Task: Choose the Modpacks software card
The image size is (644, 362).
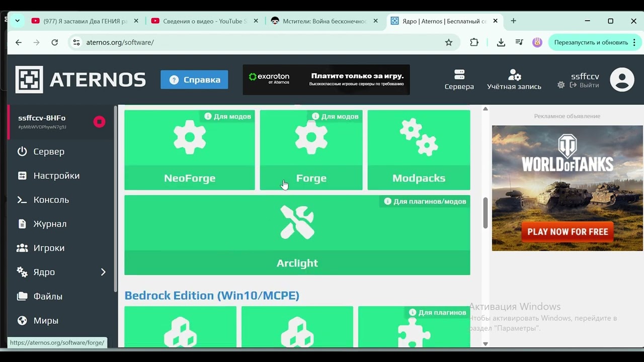Action: 419,150
